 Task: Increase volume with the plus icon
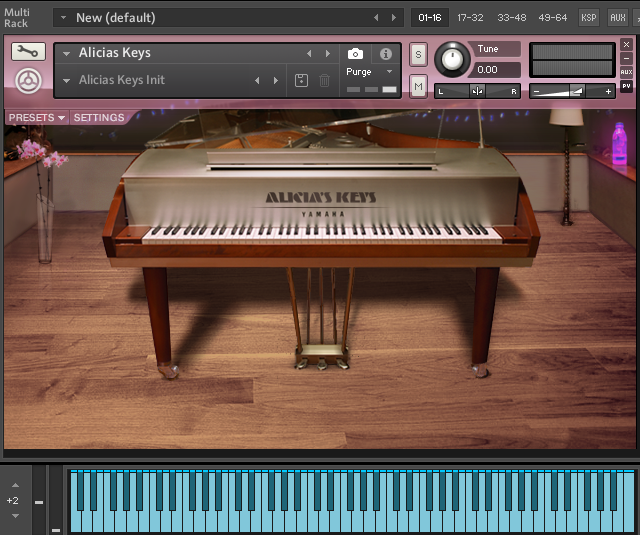tap(608, 91)
